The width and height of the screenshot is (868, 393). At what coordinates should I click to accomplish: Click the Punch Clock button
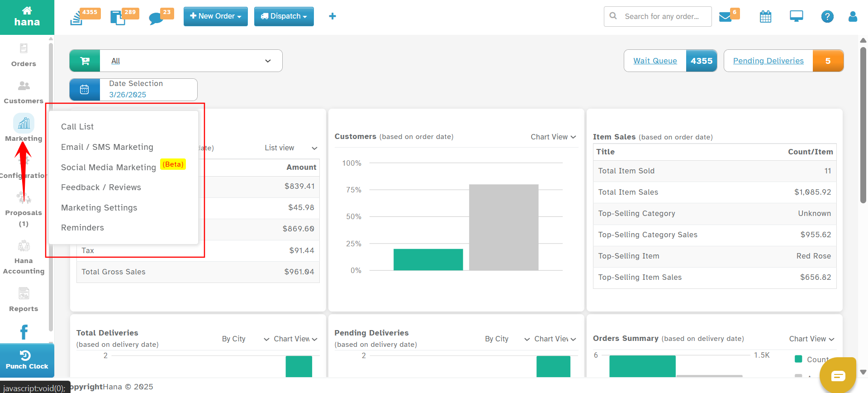point(27,360)
